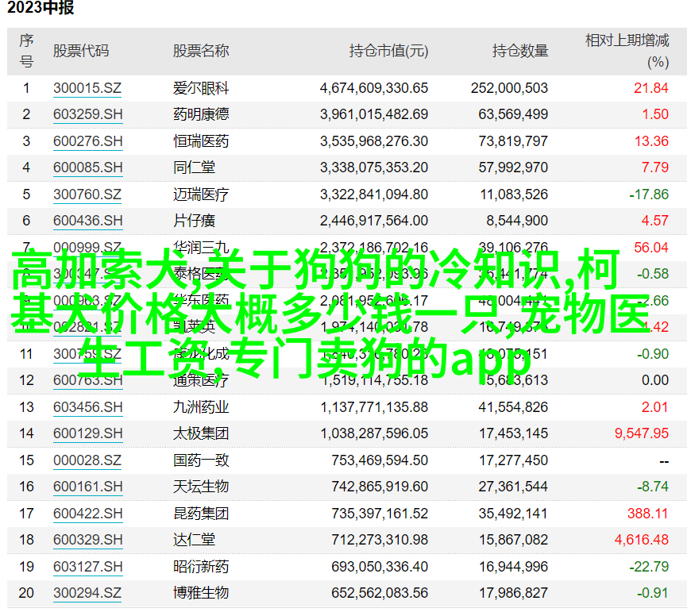This screenshot has width=687, height=616.
Task: Select holding quantity 11,083,526
Action: coord(514,194)
